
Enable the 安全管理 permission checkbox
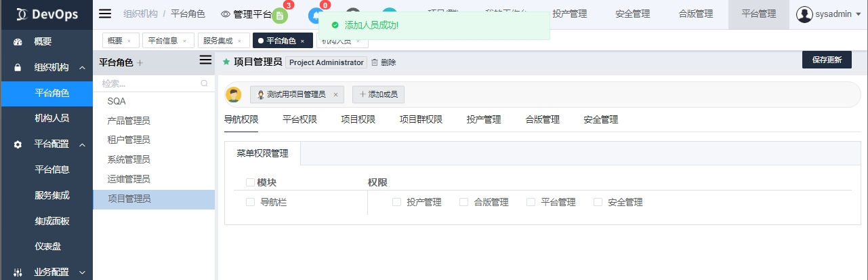[x=598, y=202]
